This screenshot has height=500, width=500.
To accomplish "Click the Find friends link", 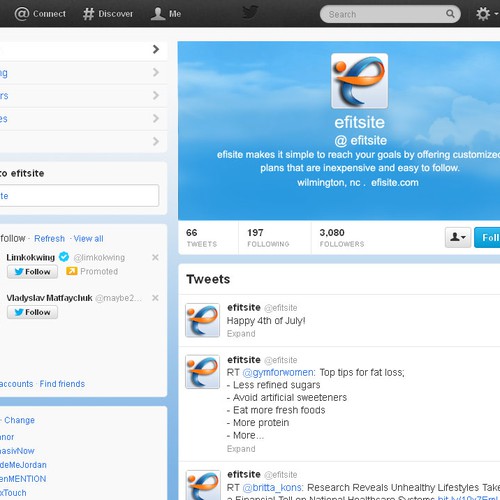I will (x=62, y=384).
